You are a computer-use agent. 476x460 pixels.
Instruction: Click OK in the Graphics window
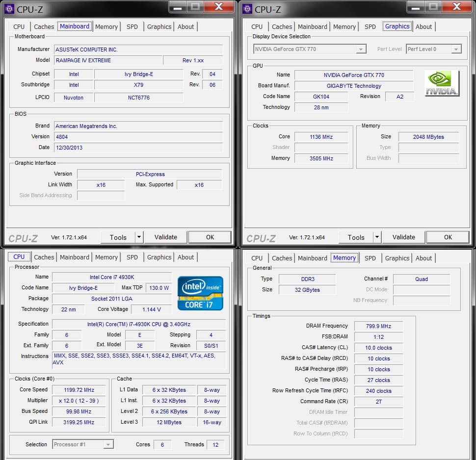pyautogui.click(x=448, y=237)
